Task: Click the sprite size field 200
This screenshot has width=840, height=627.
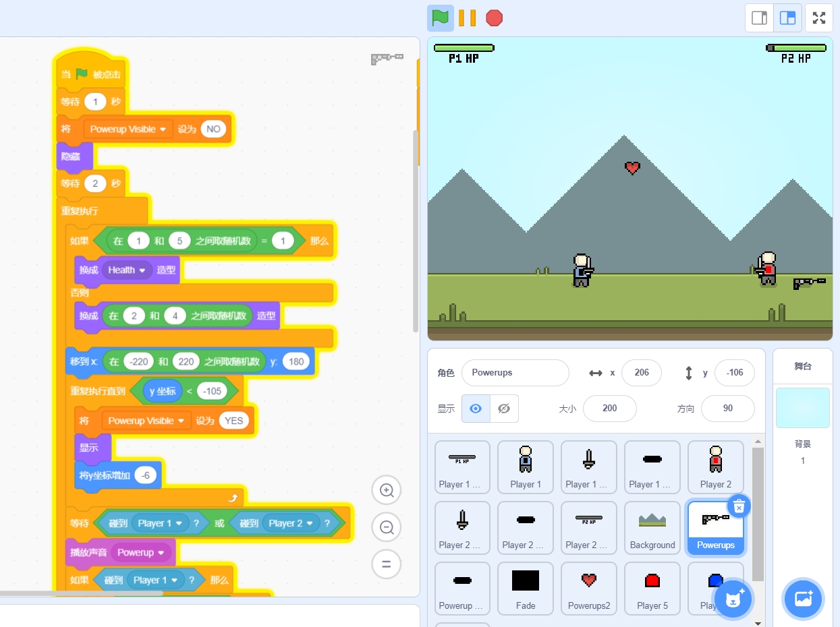Action: coord(610,409)
